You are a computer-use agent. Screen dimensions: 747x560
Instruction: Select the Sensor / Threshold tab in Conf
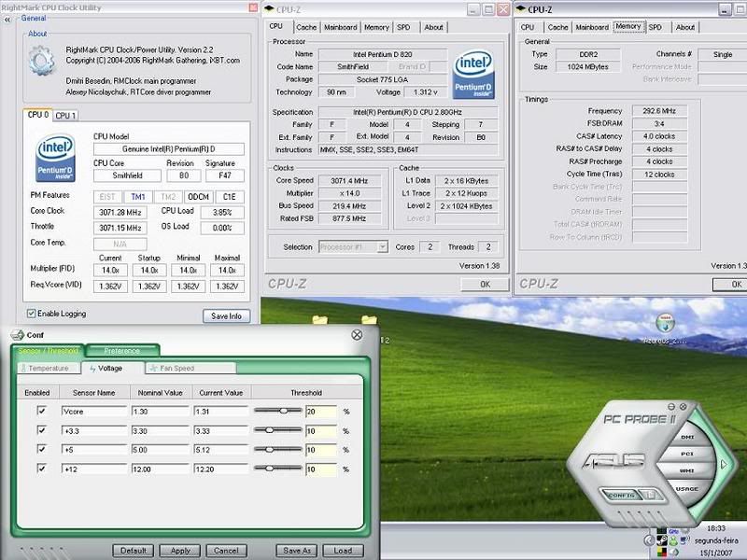(x=48, y=351)
